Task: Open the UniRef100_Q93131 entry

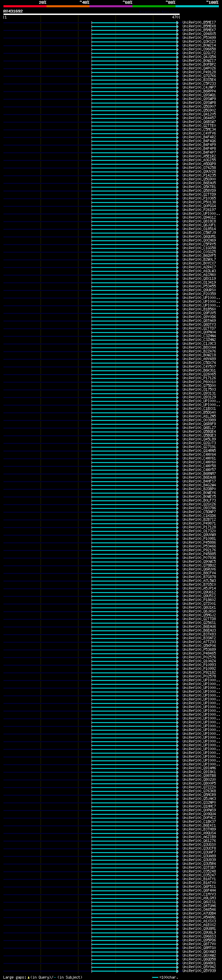Action: [x=199, y=394]
